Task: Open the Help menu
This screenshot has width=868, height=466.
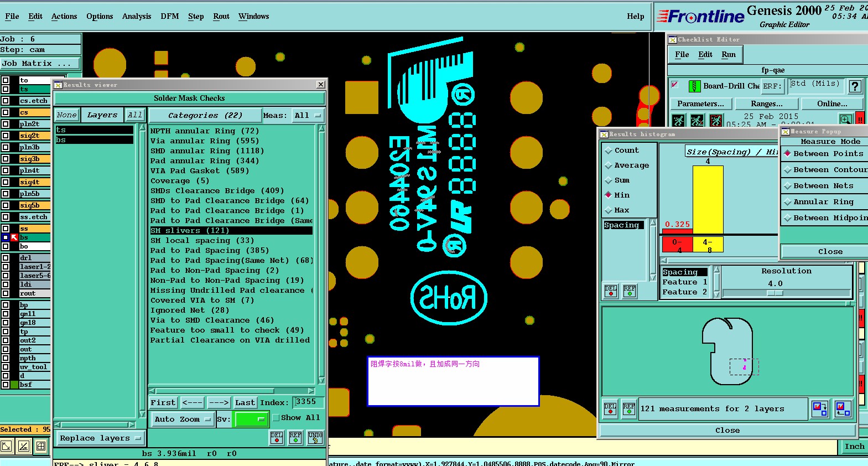Action: (636, 17)
